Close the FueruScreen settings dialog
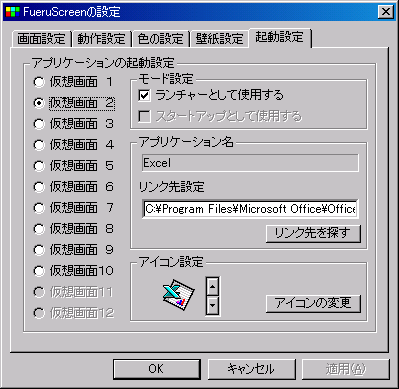Viewport: 399px width, 389px height. click(x=386, y=12)
